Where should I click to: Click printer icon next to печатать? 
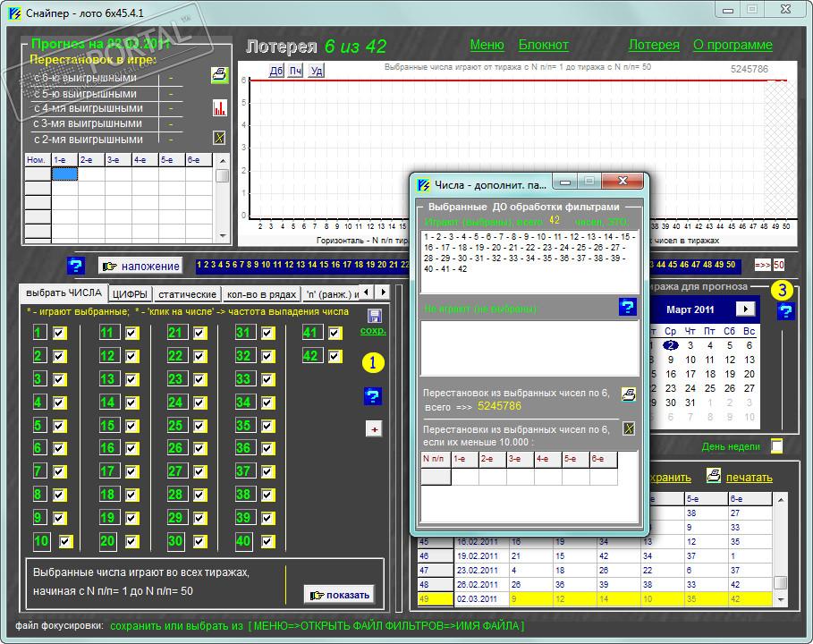point(714,476)
